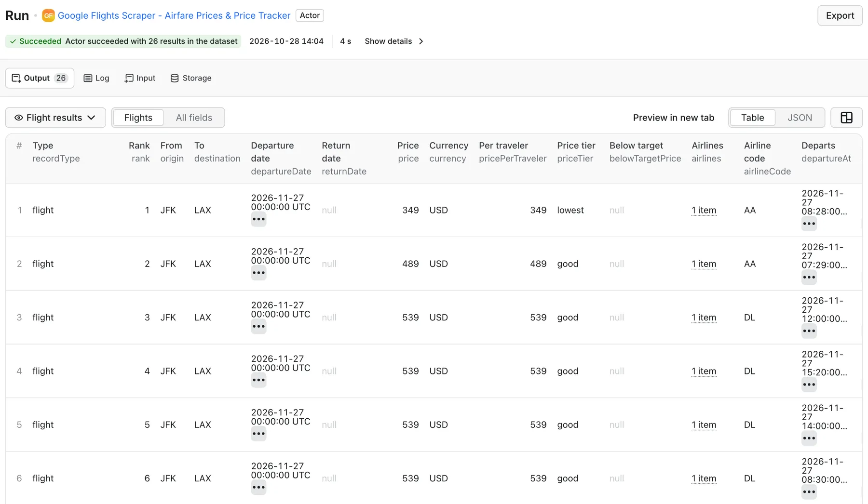Expand airlines 1 item in row 4
Screen dimensions: 868x504
(x=704, y=371)
